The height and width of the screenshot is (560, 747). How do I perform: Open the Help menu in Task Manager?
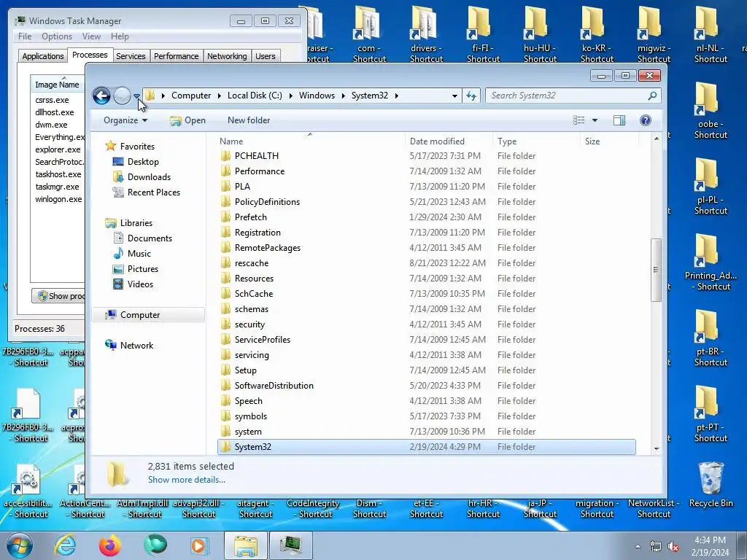click(120, 36)
